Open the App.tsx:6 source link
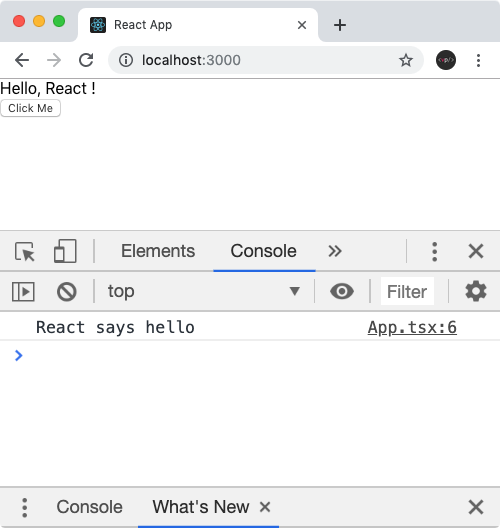Screen dimensions: 500x528 click(412, 327)
